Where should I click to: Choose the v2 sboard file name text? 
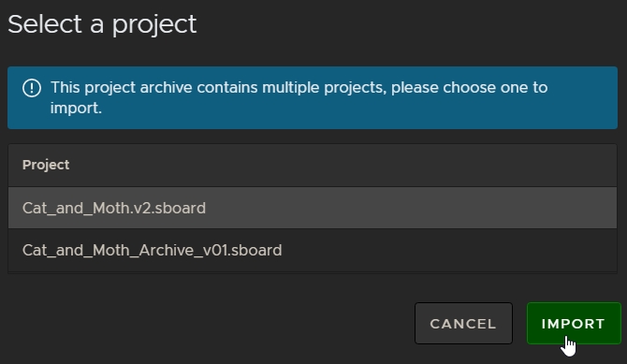pyautogui.click(x=114, y=209)
